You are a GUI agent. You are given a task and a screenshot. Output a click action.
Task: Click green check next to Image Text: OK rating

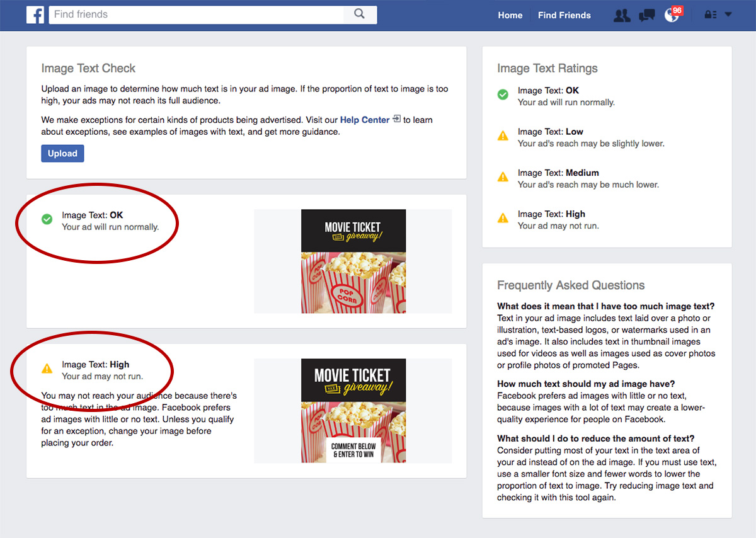point(503,94)
